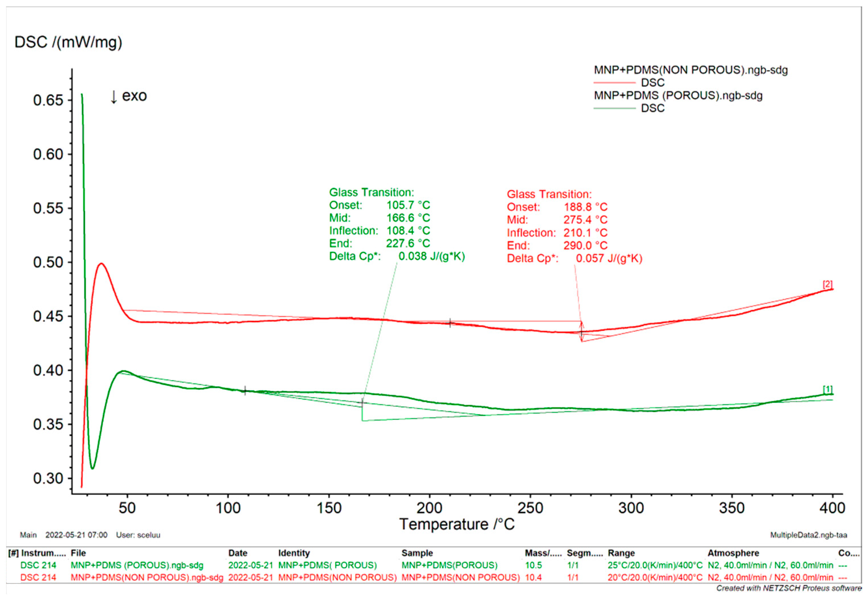
Task: Click the File column header
Action: [x=78, y=553]
